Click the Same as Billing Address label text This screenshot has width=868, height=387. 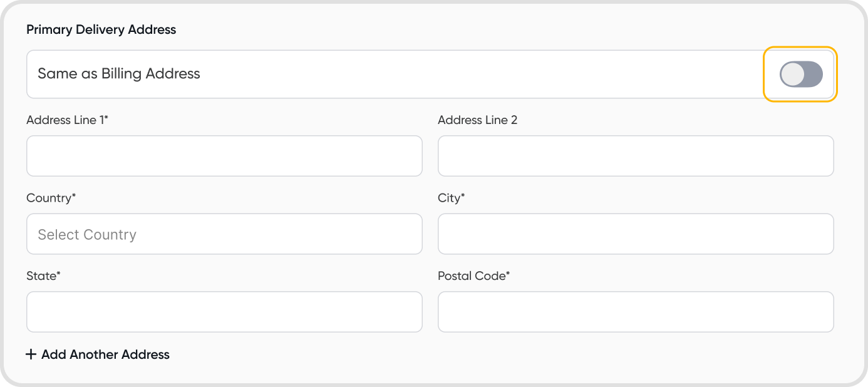(x=119, y=74)
